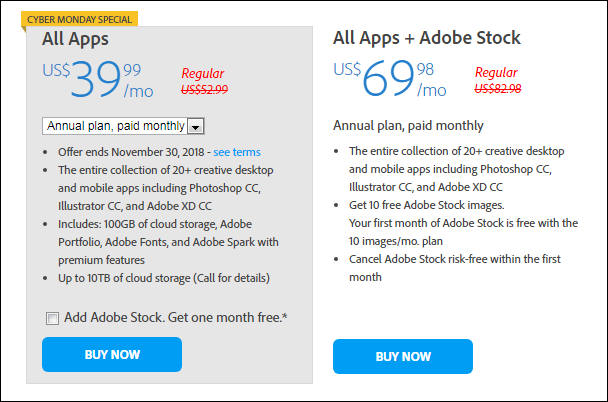
Task: Select the 'All Apps + Adobe Stock' heading
Action: pos(427,38)
